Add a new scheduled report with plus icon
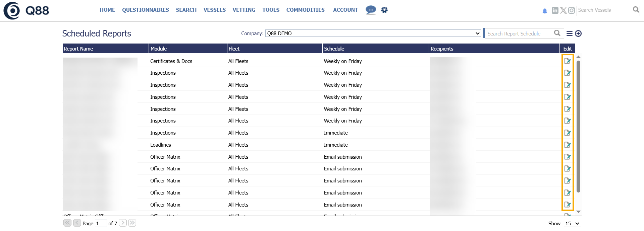 pos(578,33)
